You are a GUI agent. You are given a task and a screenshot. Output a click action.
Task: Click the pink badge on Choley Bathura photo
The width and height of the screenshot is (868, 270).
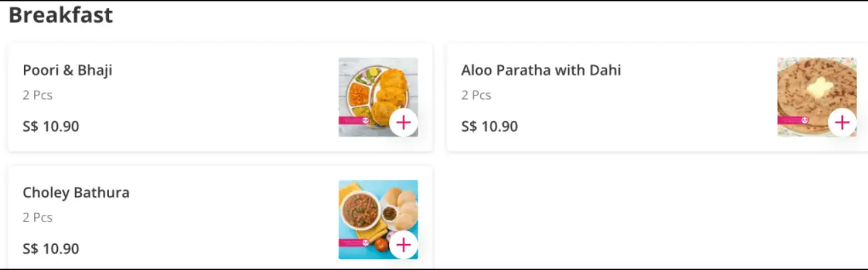click(x=354, y=243)
